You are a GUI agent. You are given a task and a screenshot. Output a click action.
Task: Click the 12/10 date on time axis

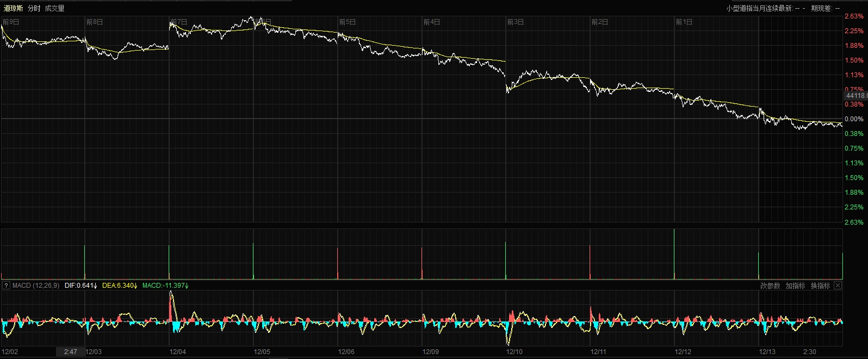tap(514, 352)
